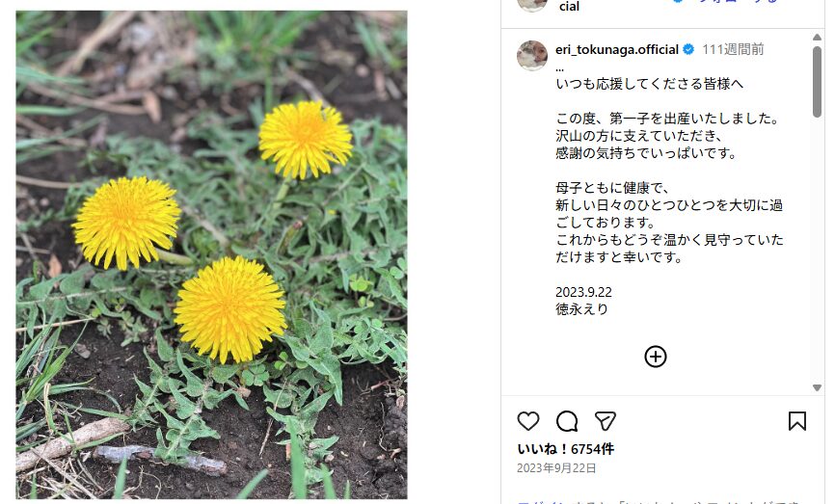Save the post with the bookmark icon
This screenshot has height=504, width=835.
coord(796,421)
